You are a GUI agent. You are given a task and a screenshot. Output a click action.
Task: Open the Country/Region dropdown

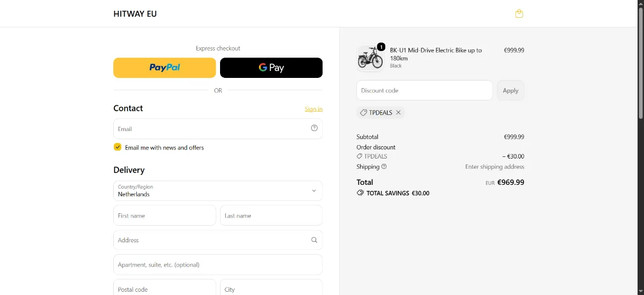pyautogui.click(x=218, y=191)
